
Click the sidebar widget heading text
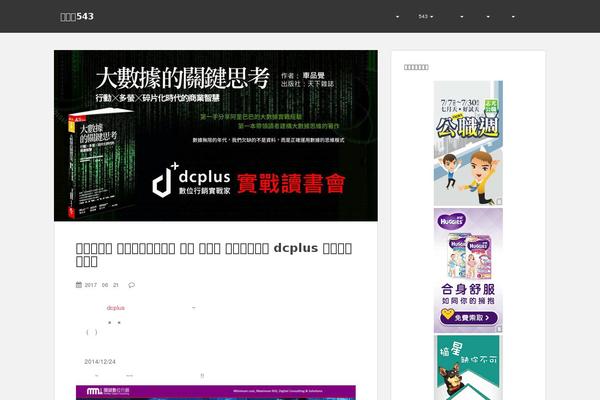pyautogui.click(x=416, y=67)
